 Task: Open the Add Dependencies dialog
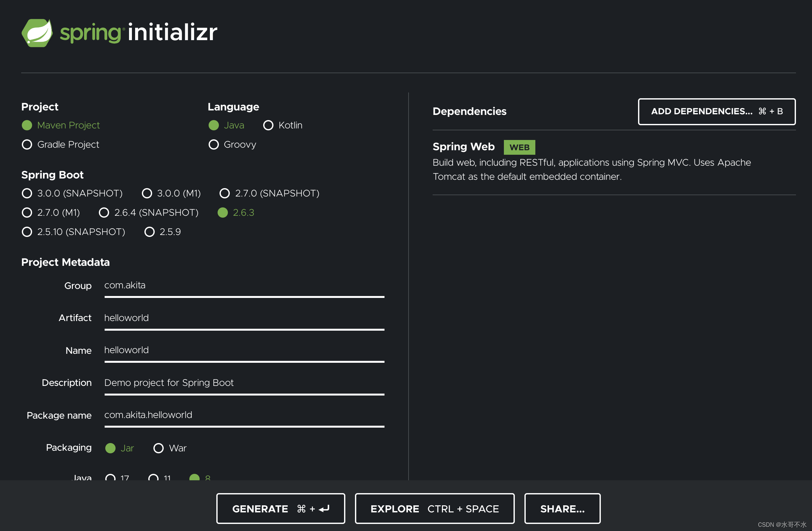pyautogui.click(x=717, y=112)
